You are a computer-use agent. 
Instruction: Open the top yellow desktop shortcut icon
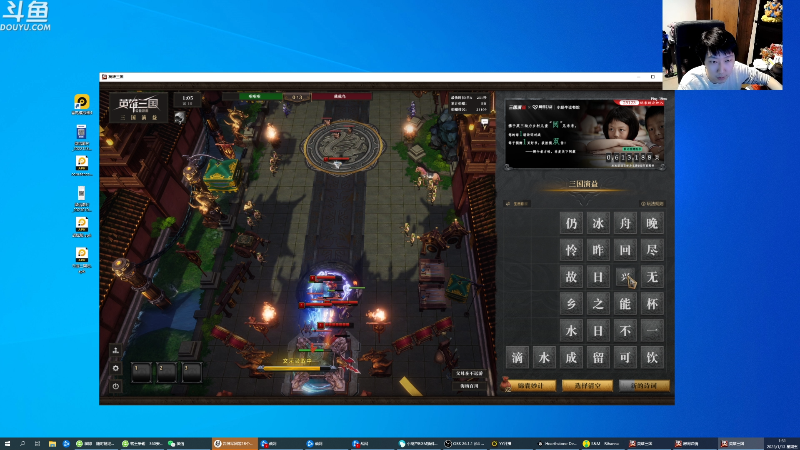(x=82, y=104)
